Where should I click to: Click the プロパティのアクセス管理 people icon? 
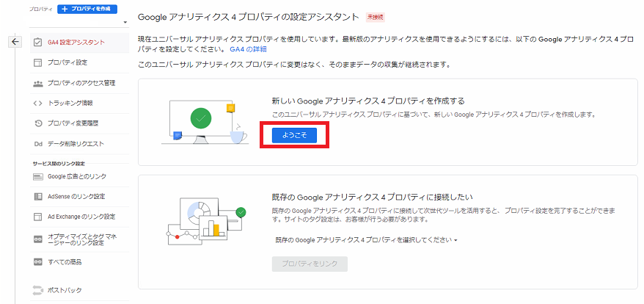pos(38,84)
